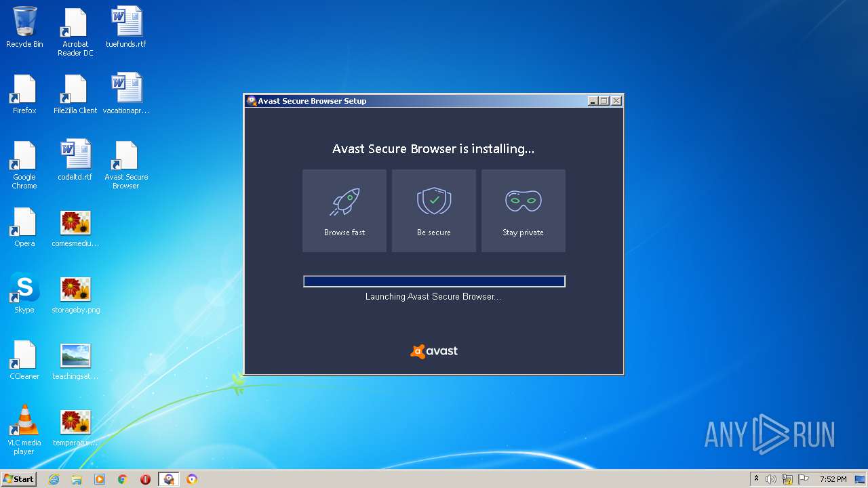The height and width of the screenshot is (488, 868).
Task: Maximize the Avast Setup window
Action: (604, 101)
